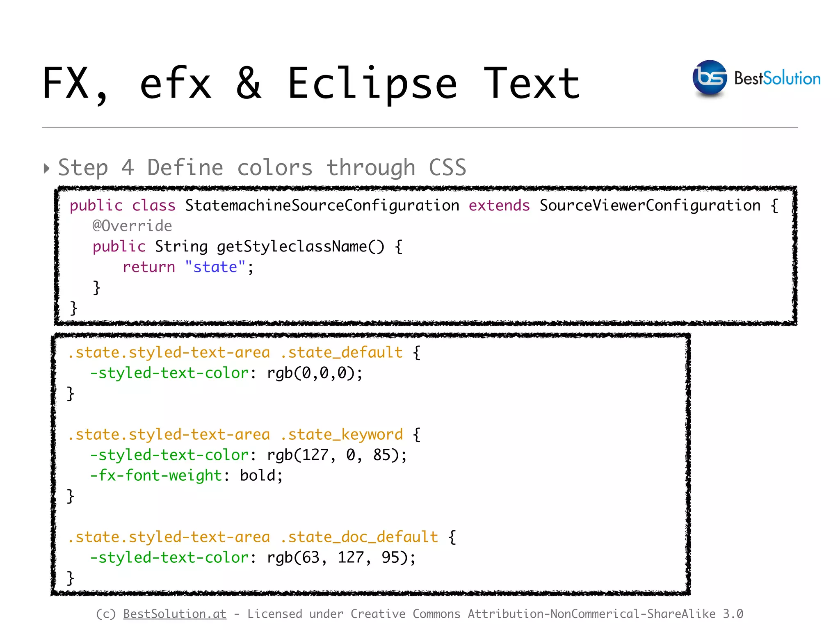
Task: Click the 'extends' keyword in class declaration
Action: coord(499,205)
